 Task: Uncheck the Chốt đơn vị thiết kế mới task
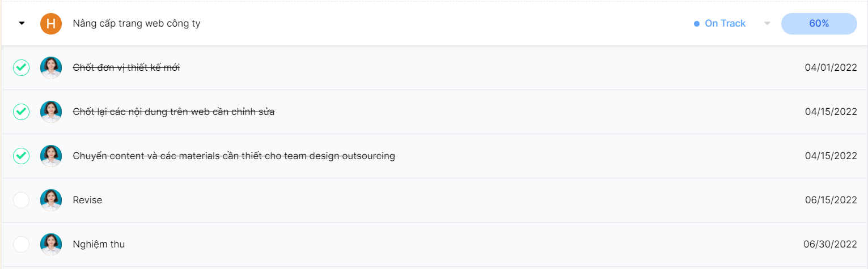click(21, 68)
